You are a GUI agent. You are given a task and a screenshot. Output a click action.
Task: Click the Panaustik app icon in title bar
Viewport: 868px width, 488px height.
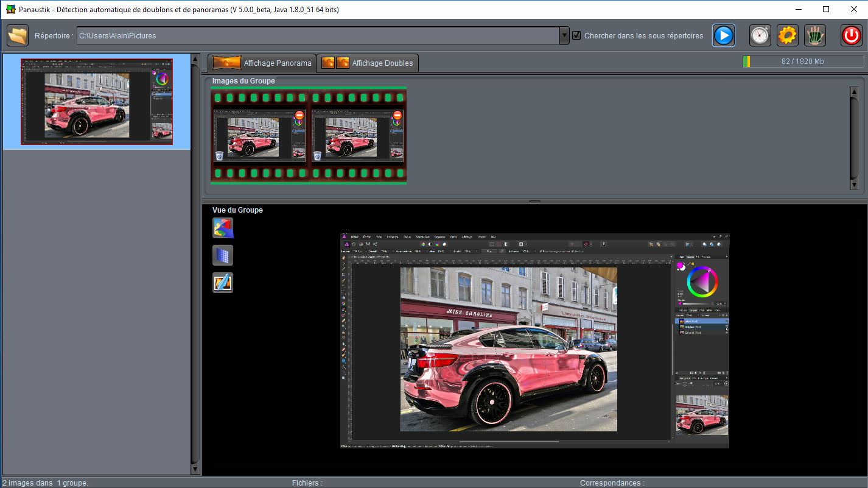(10, 9)
